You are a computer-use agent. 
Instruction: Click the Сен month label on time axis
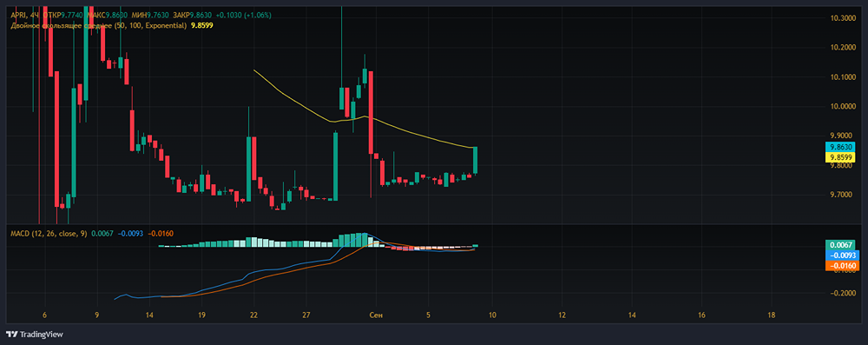pyautogui.click(x=376, y=315)
